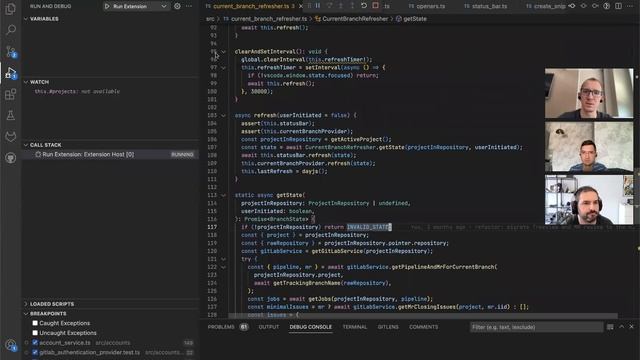Pause the debug session
This screenshot has height=360, width=640.
(318, 6)
